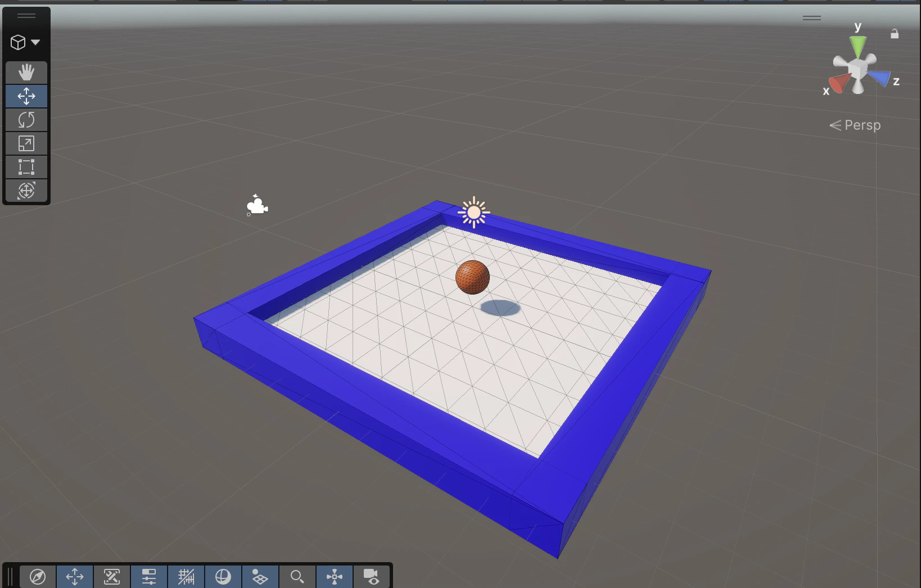Click the Search magnifier overlay button
Screen dimensions: 921x588
pyautogui.click(x=297, y=577)
